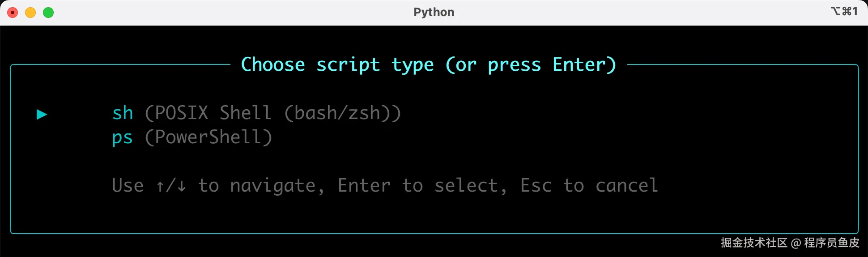Click the green zoom window button

(48, 13)
